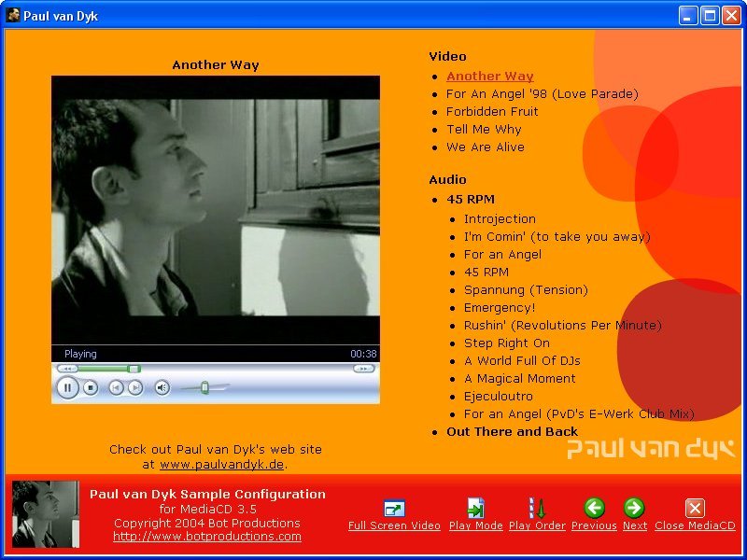The height and width of the screenshot is (560, 747).
Task: Open www.paulvandyk.de web site link
Action: (221, 464)
